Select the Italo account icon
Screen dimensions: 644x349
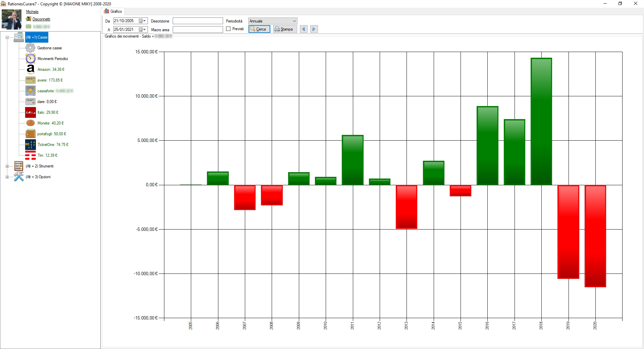click(x=30, y=112)
